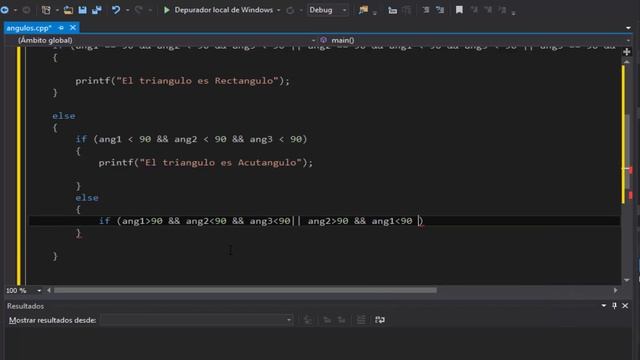Click the line with if (ang1>90 && ang2<90
This screenshot has width=640, height=360.
tap(261, 221)
